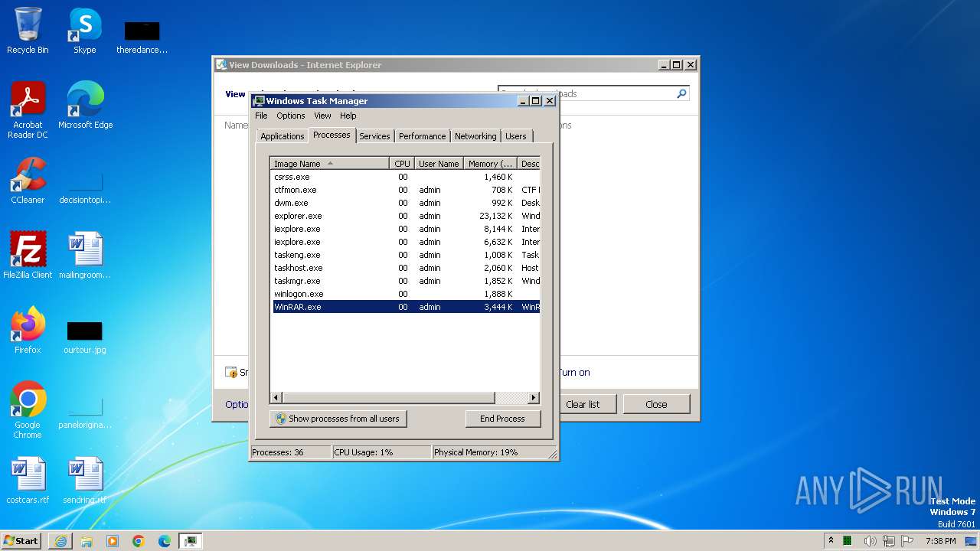The height and width of the screenshot is (551, 980).
Task: Sort processes by CPU column
Action: coord(402,163)
